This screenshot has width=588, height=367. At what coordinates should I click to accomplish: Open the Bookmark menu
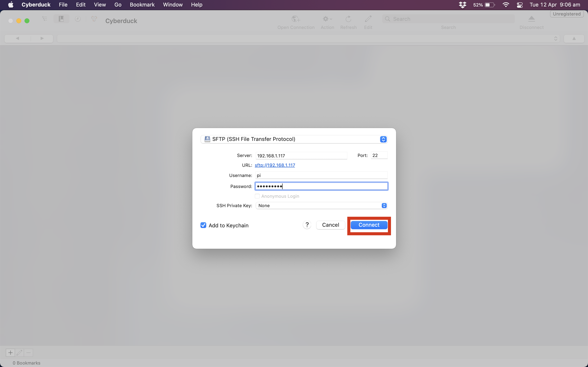coord(142,5)
